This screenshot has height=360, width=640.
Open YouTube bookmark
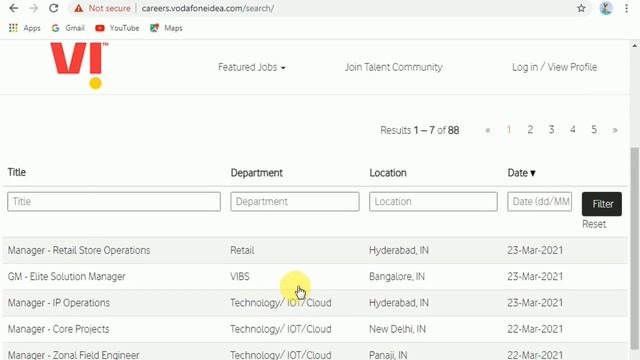pyautogui.click(x=117, y=28)
